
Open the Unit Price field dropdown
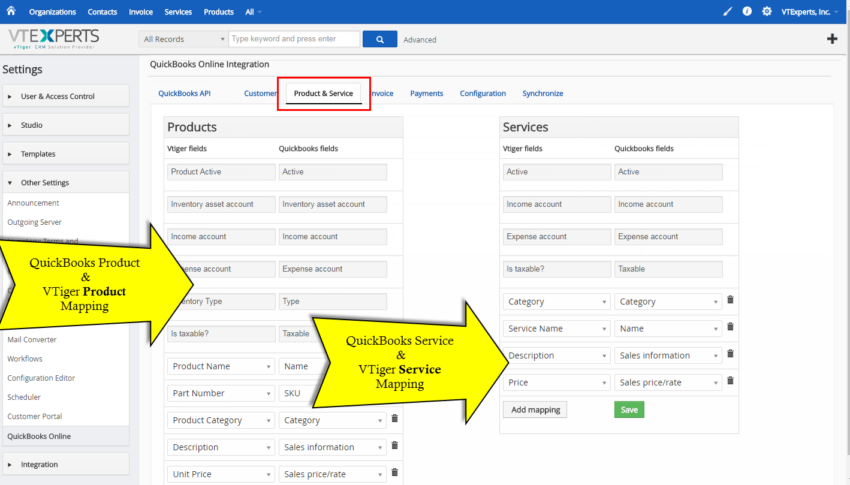tap(221, 474)
